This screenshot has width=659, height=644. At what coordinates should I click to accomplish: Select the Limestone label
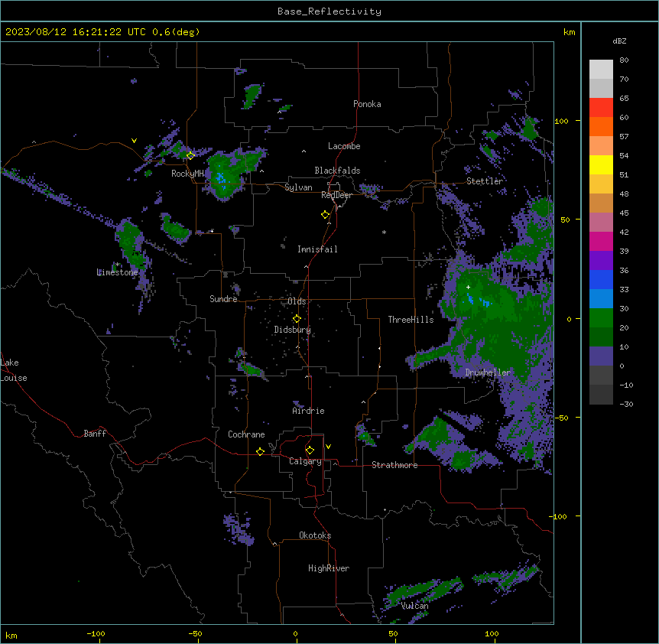point(117,273)
